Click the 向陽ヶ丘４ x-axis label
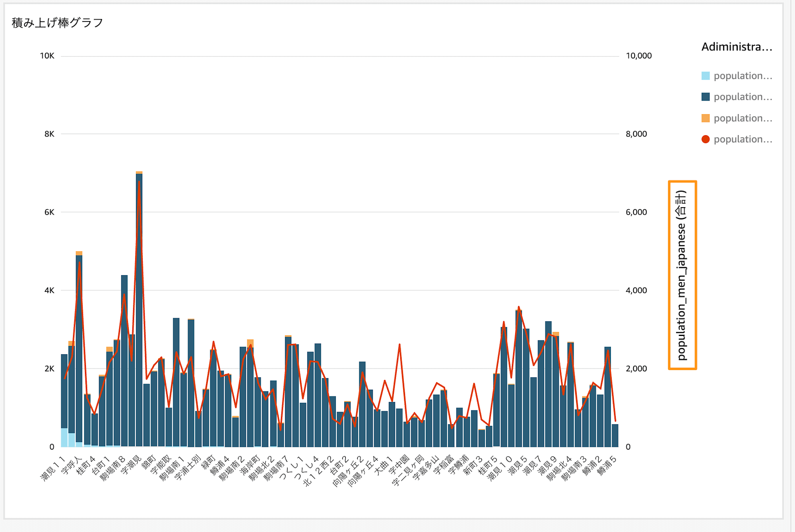The image size is (795, 532). tap(363, 472)
